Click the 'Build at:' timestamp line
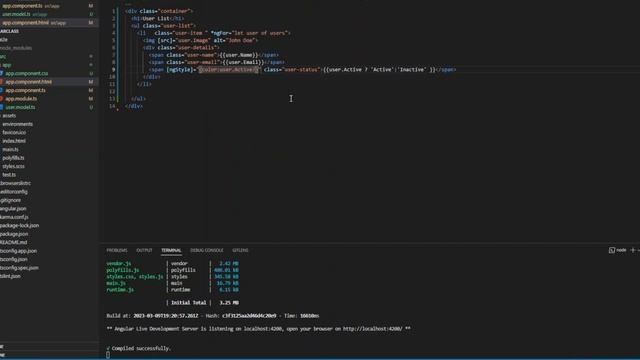 click(213, 316)
